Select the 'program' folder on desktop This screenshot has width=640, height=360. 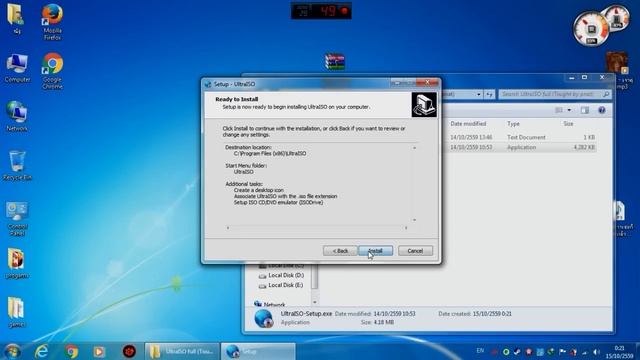click(x=16, y=264)
